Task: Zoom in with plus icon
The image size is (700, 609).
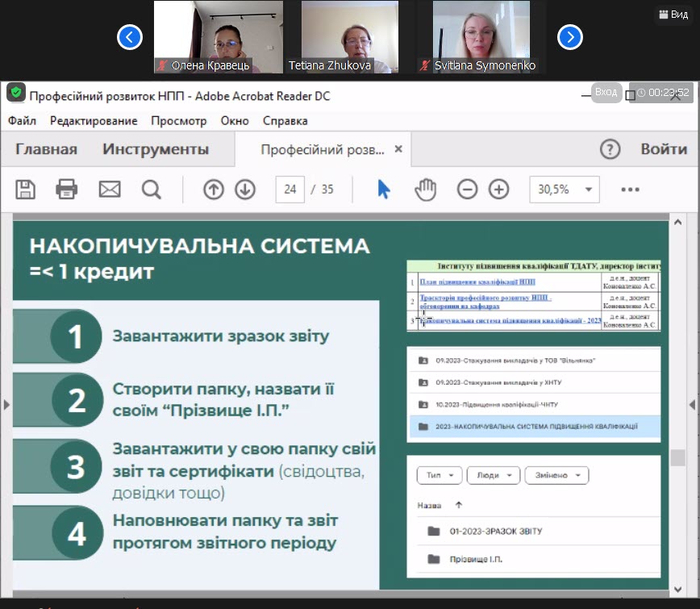Action: point(498,190)
